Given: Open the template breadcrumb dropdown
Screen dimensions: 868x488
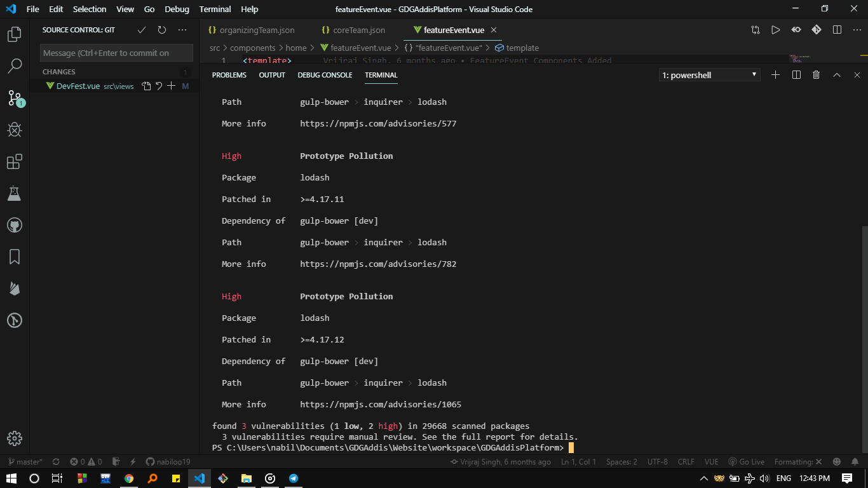Looking at the screenshot, I should 522,48.
